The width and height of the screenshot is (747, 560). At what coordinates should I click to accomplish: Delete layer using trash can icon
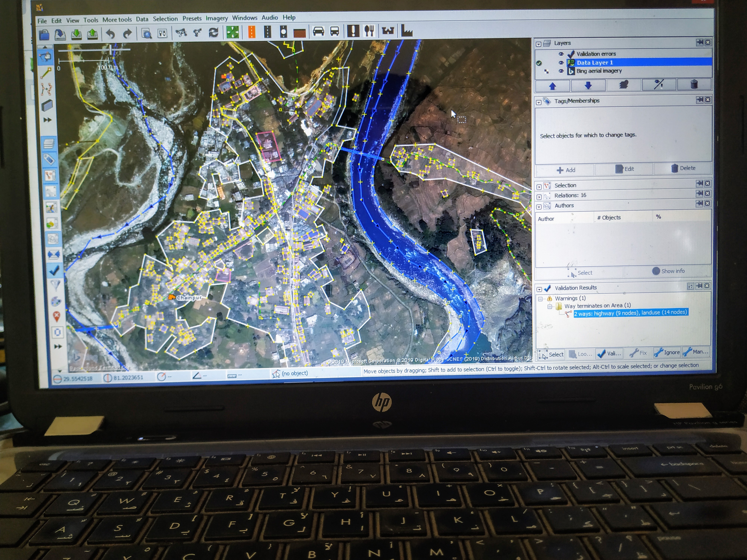(694, 84)
